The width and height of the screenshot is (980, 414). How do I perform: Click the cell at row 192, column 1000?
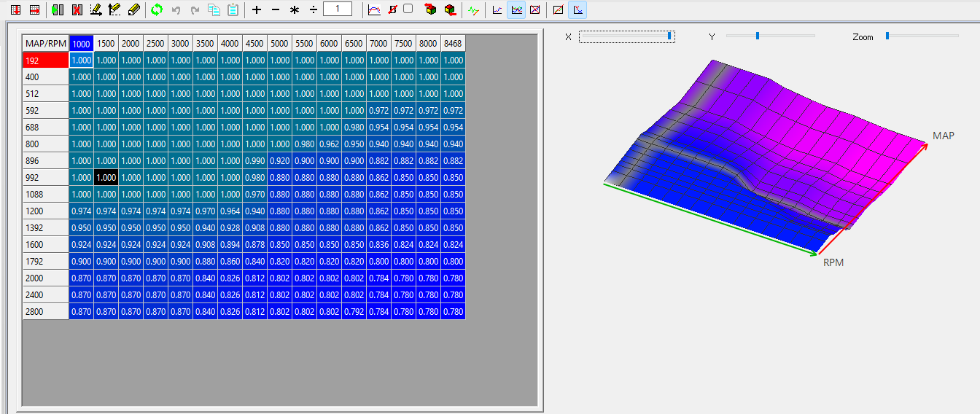click(82, 60)
